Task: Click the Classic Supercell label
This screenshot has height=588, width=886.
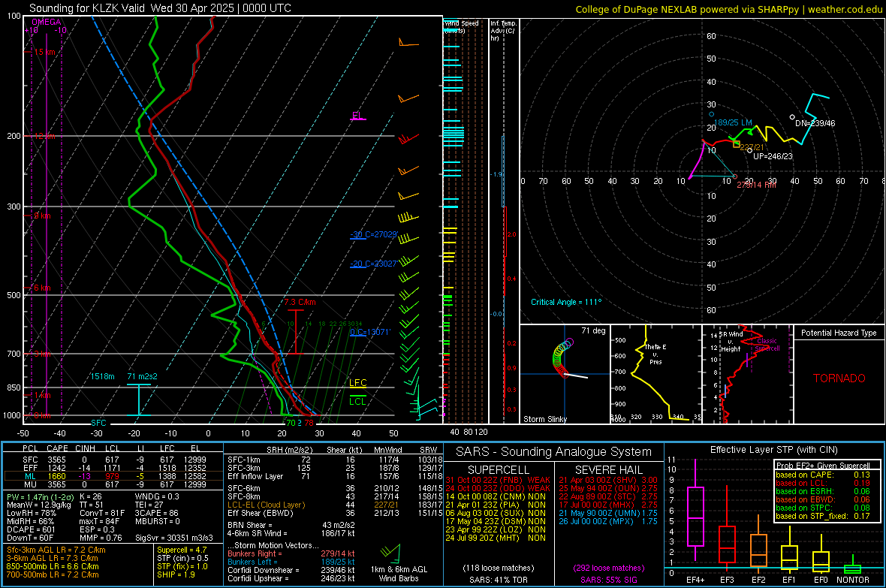Action: (767, 345)
